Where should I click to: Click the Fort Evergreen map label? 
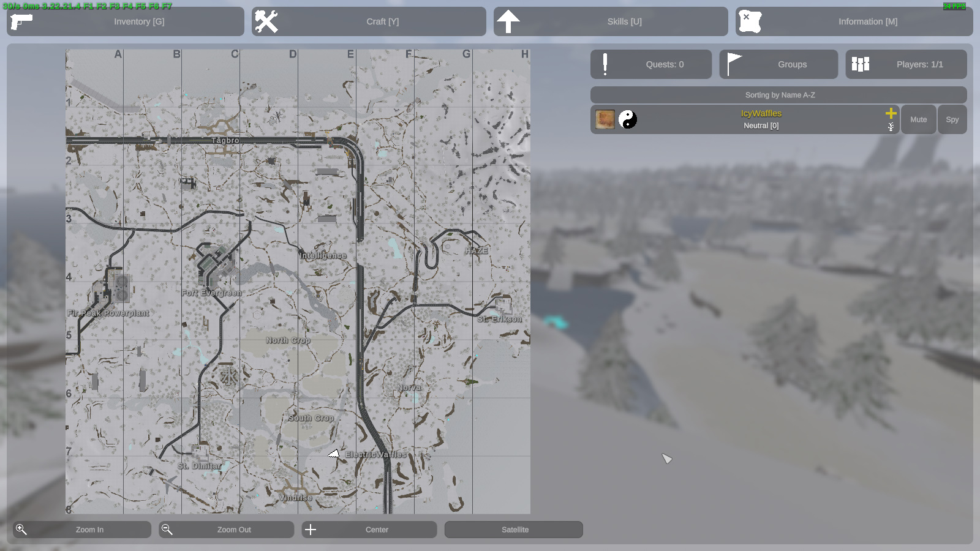[211, 293]
